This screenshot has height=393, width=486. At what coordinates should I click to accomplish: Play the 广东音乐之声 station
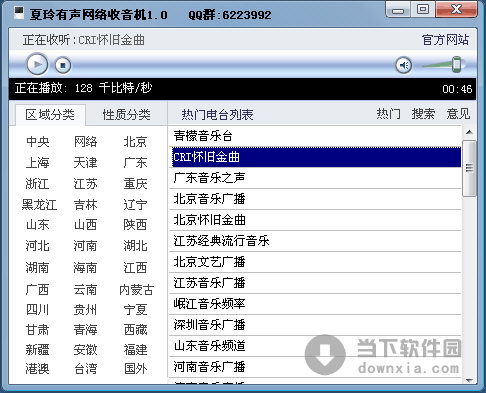pos(315,178)
